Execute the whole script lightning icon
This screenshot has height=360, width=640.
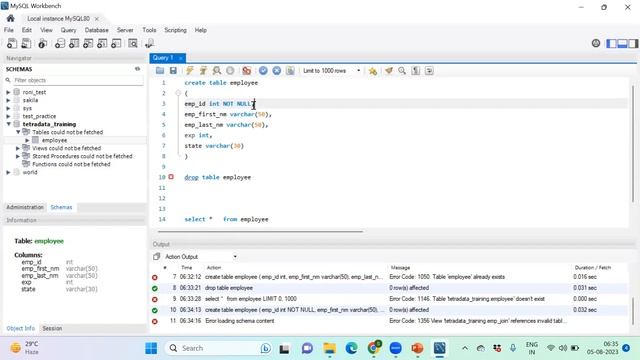[190, 71]
